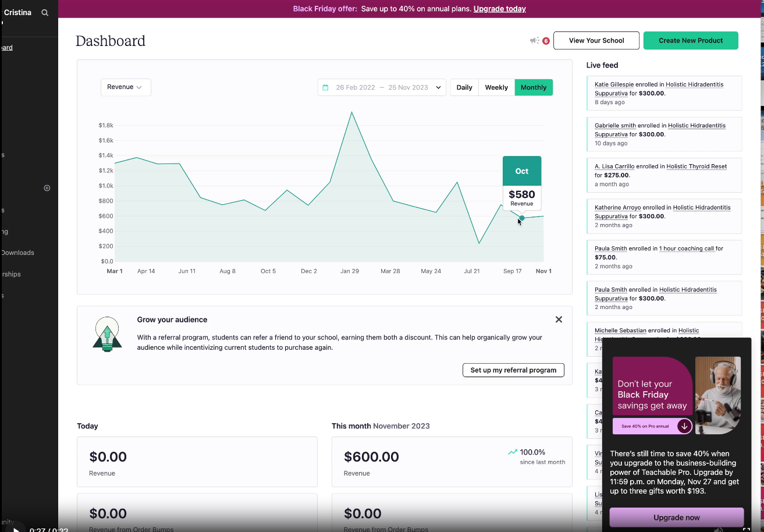Click the '$1.8k' axis label

pos(106,125)
